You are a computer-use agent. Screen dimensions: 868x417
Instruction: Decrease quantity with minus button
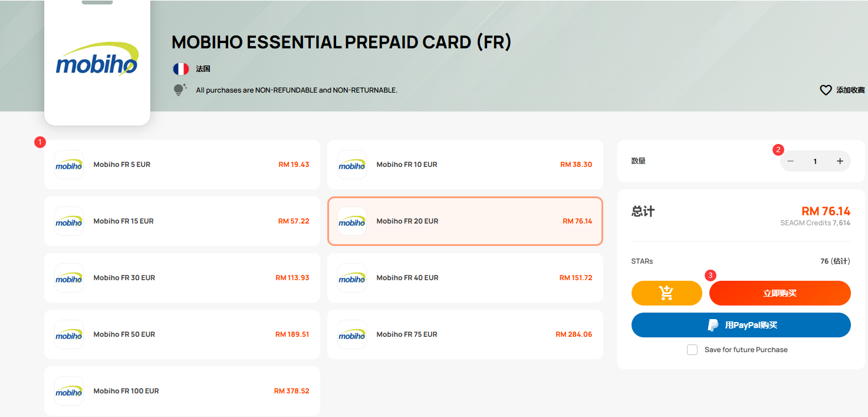click(791, 161)
